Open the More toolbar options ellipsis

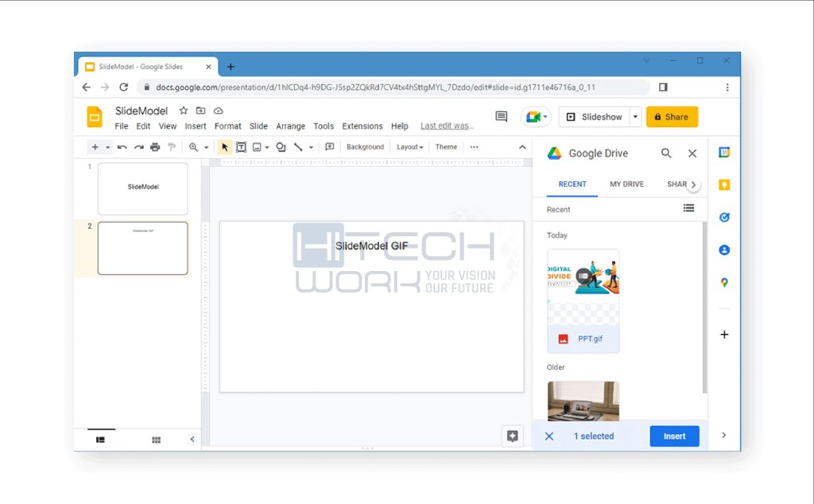474,147
